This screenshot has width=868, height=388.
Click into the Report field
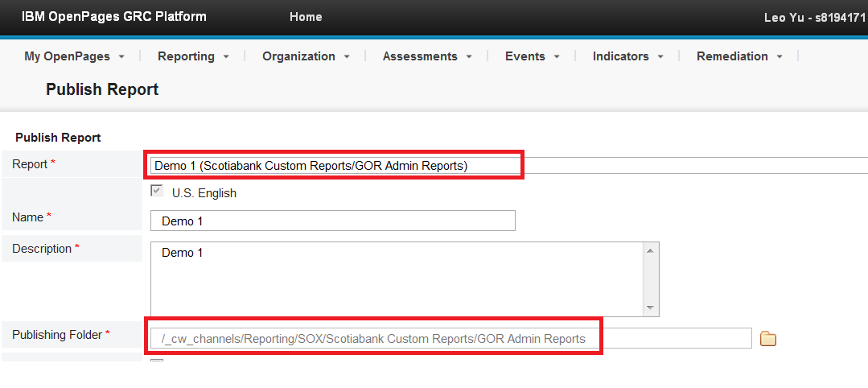(x=508, y=165)
